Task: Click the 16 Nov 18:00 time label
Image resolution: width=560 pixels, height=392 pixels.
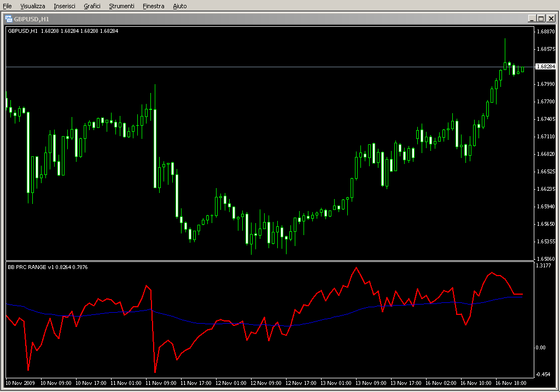Action: click(x=511, y=383)
